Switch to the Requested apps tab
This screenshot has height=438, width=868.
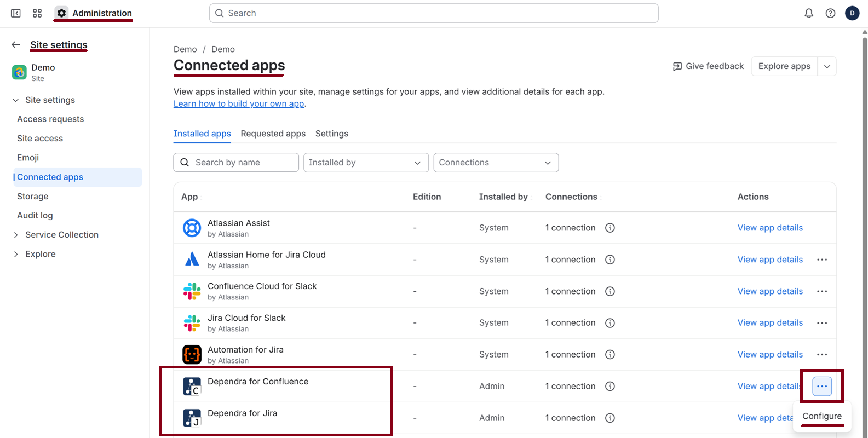273,134
